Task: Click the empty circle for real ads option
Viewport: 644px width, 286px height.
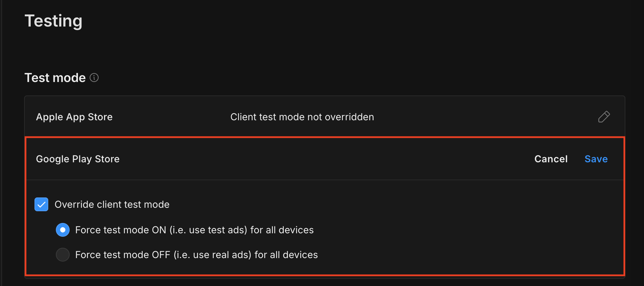Action: 63,255
